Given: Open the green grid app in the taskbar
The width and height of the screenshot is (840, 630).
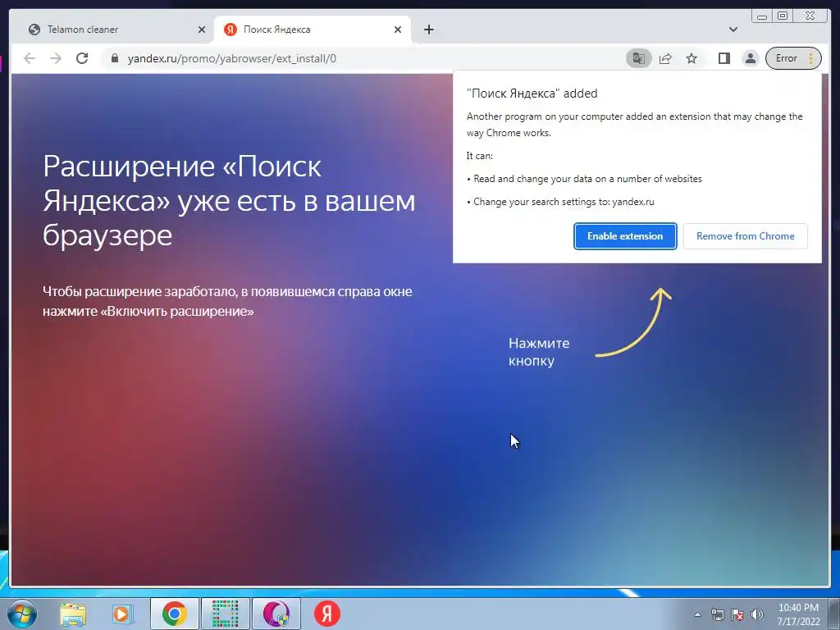Looking at the screenshot, I should [225, 614].
